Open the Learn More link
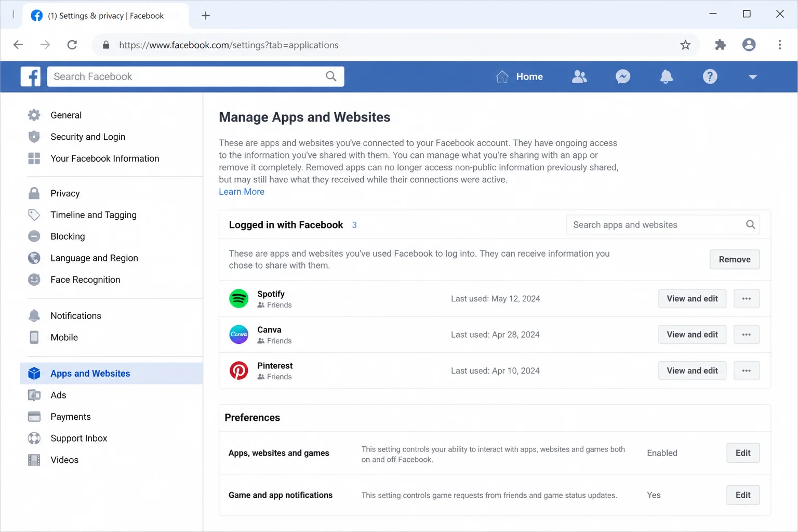The height and width of the screenshot is (532, 798). pos(242,192)
